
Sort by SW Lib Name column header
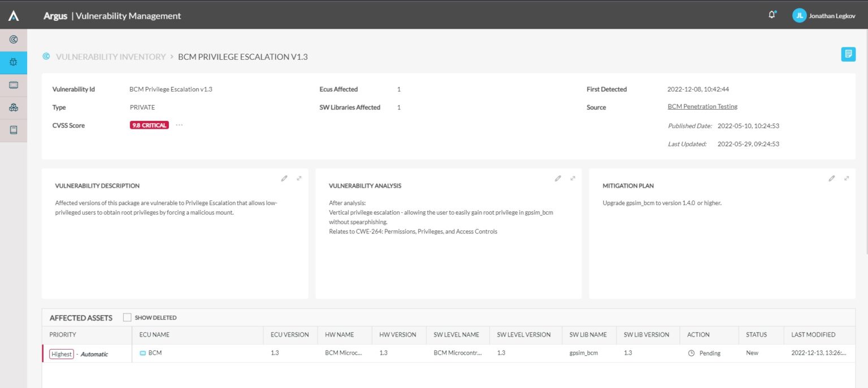(x=588, y=335)
